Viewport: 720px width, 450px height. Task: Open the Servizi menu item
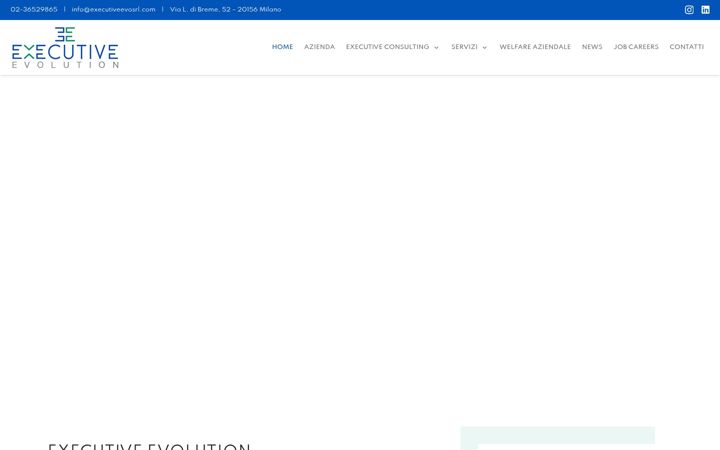click(464, 47)
